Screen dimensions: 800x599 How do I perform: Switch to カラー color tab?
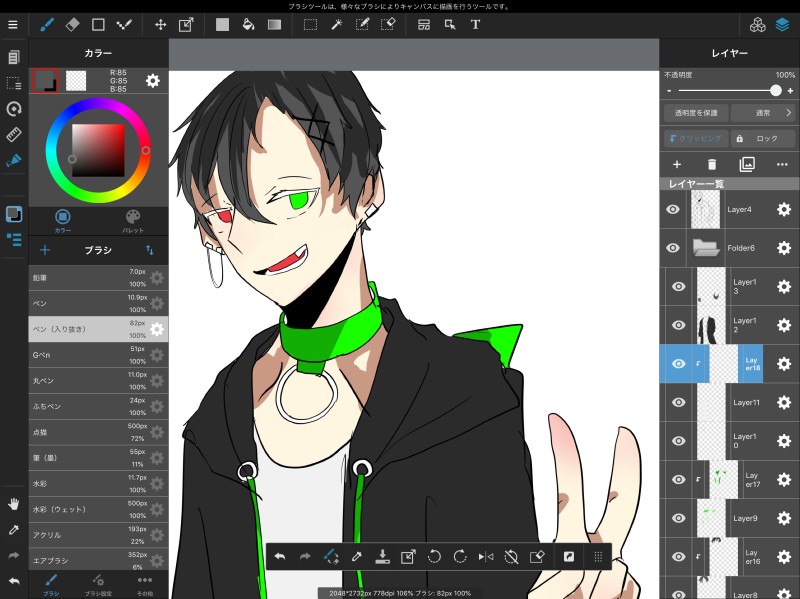tap(63, 221)
